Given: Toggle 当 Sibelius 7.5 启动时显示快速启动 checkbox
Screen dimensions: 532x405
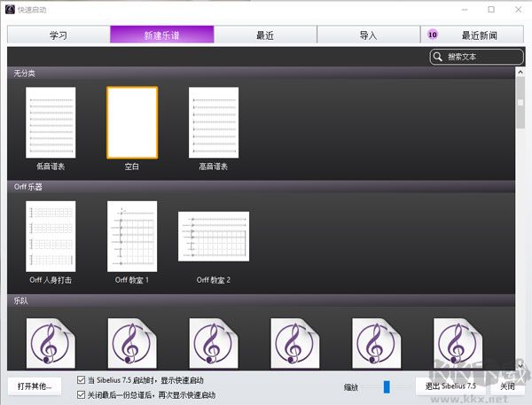Looking at the screenshot, I should click(x=82, y=380).
